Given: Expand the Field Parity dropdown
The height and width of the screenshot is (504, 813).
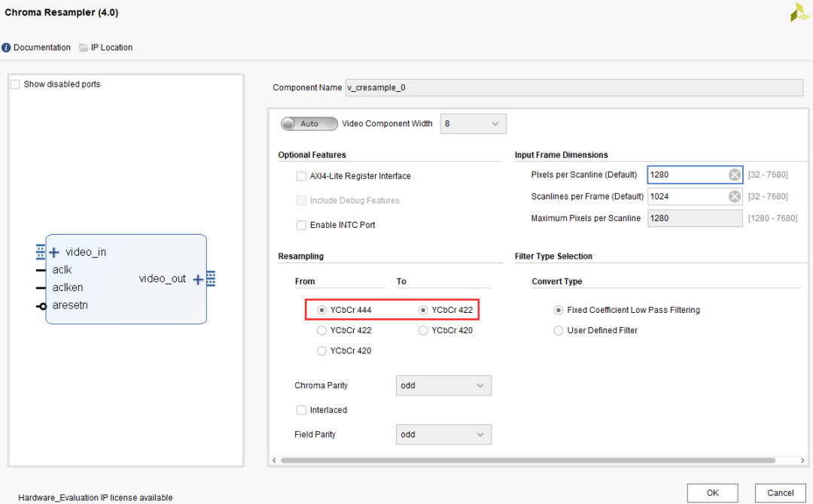Looking at the screenshot, I should point(443,435).
